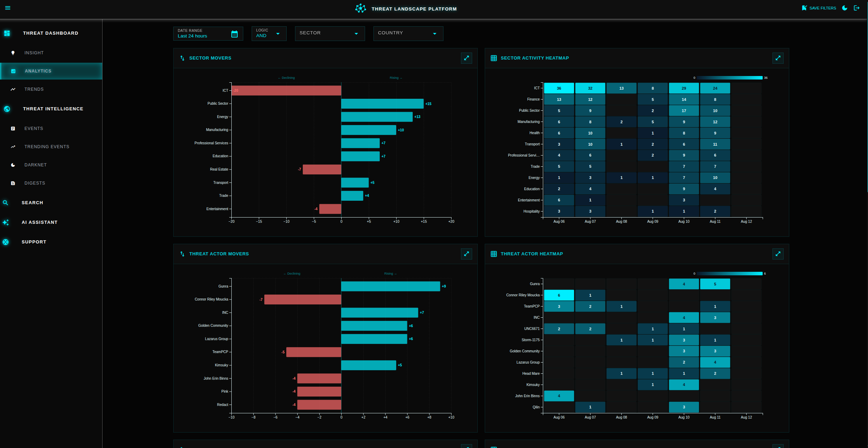Image resolution: width=868 pixels, height=448 pixels.
Task: Click the Trends line icon
Action: [13, 89]
